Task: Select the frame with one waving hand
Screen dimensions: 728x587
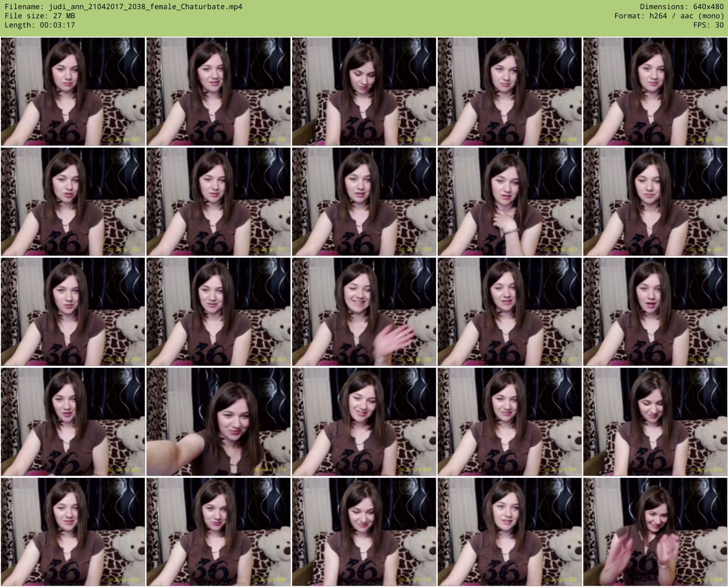Action: tap(364, 312)
